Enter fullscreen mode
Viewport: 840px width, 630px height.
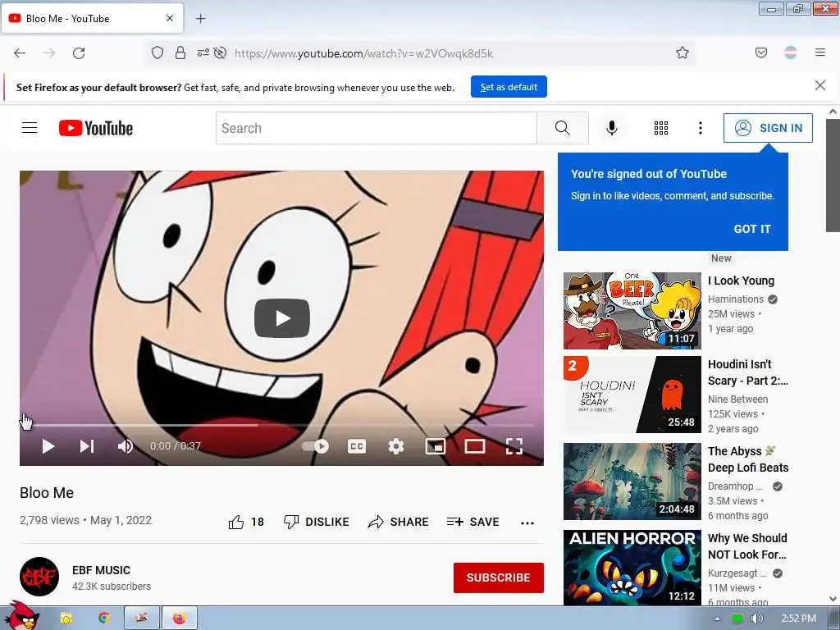click(x=514, y=446)
